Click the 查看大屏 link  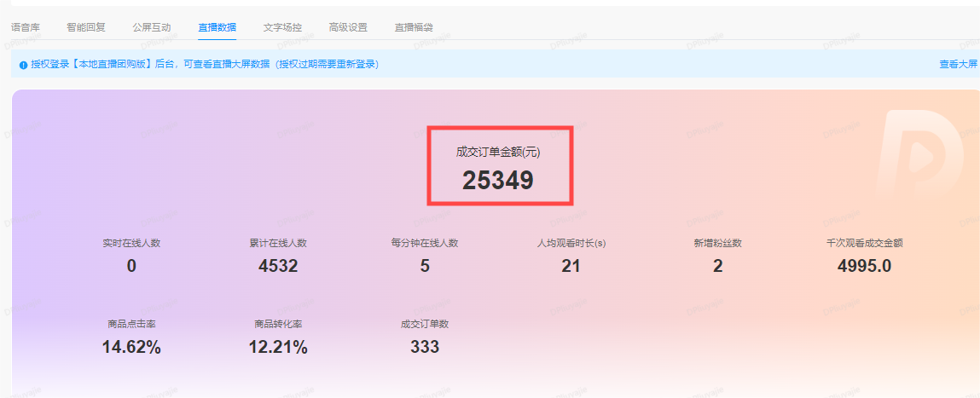(x=958, y=64)
